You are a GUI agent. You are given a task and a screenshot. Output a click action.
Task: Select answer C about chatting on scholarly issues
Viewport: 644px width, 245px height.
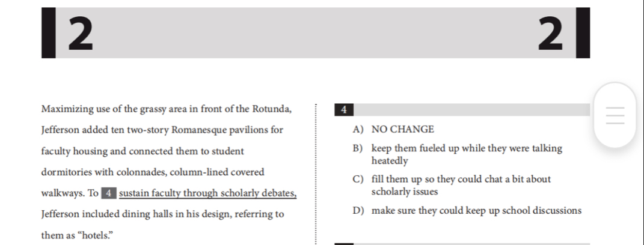pyautogui.click(x=452, y=186)
